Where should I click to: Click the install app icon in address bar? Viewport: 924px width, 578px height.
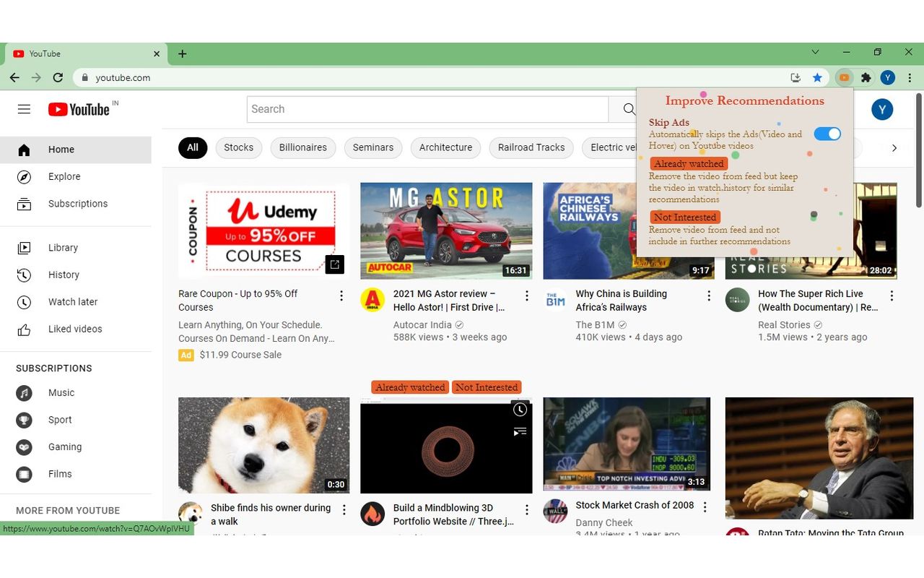[x=796, y=77]
